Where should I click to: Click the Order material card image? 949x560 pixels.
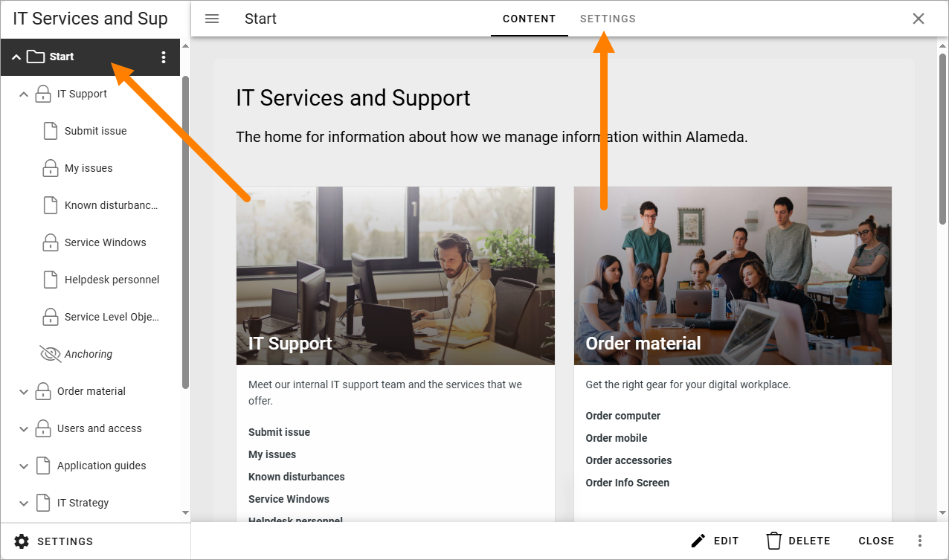(733, 276)
